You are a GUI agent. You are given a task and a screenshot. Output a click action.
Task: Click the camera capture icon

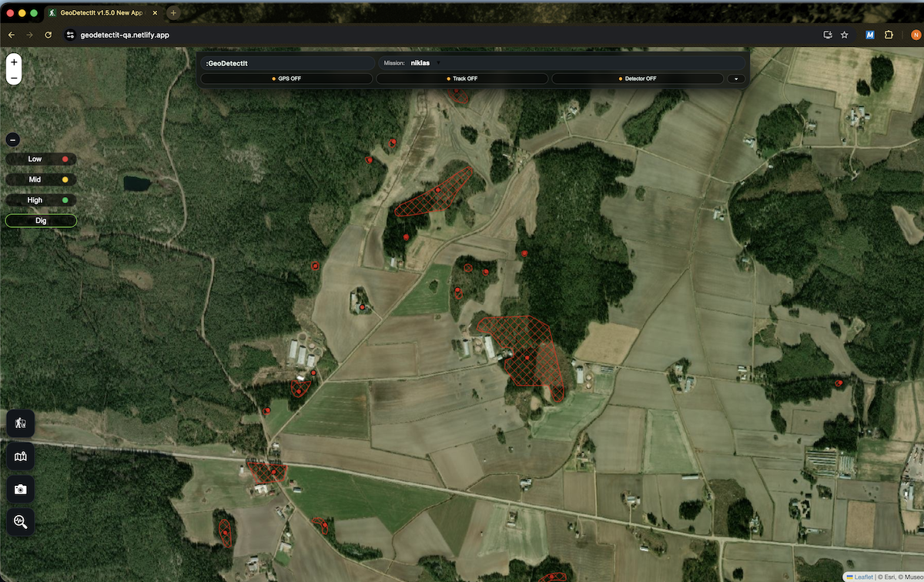pyautogui.click(x=20, y=489)
